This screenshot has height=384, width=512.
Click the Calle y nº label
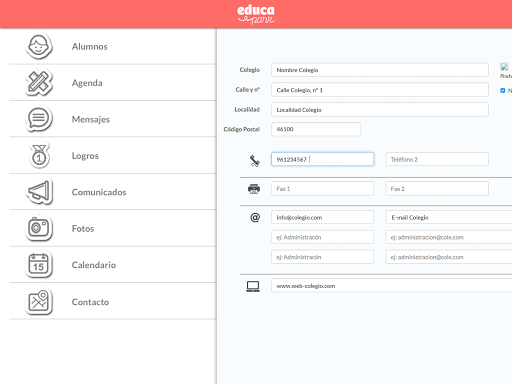(x=247, y=90)
